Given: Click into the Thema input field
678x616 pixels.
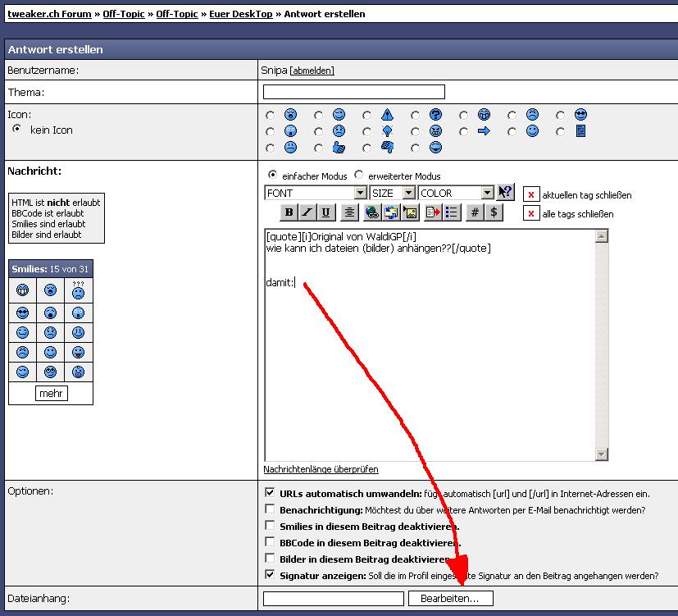Looking at the screenshot, I should click(x=353, y=92).
